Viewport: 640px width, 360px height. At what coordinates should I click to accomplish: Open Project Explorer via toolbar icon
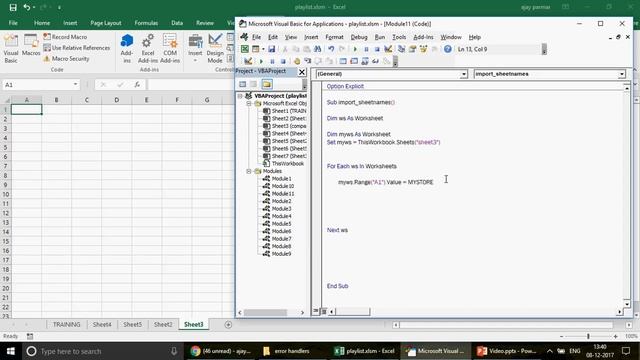tap(402, 49)
